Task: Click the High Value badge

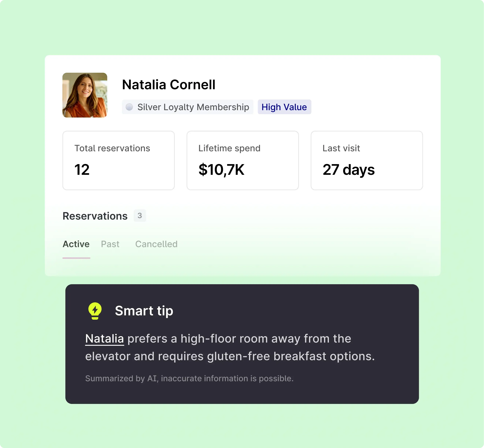Action: [x=284, y=107]
